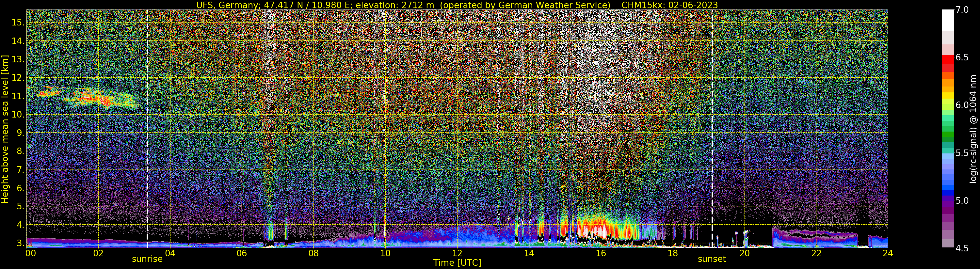Image resolution: width=980 pixels, height=269 pixels.
Task: Click the time tick label '04'
Action: (170, 253)
